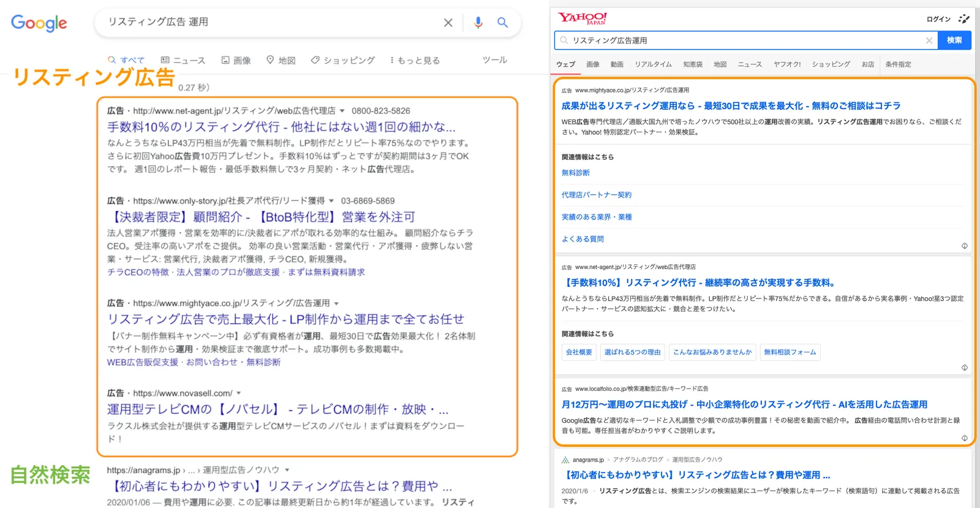Start Google voice search microphone

(x=478, y=23)
